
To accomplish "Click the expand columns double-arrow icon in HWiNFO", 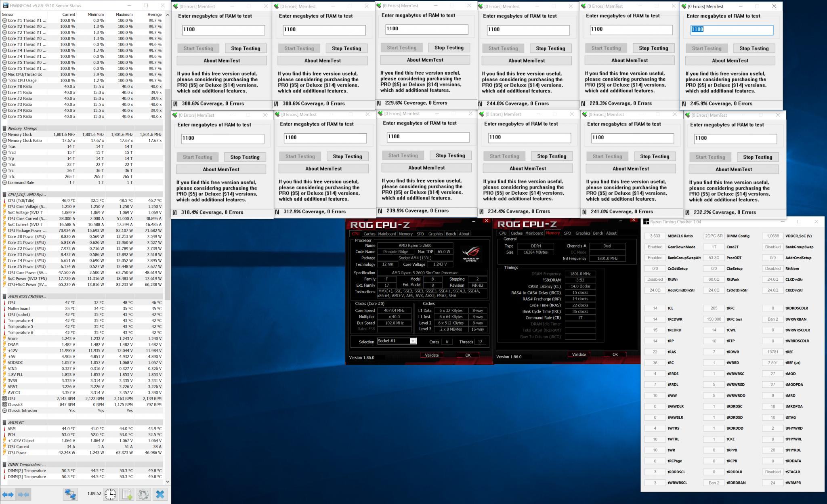I will click(x=8, y=494).
